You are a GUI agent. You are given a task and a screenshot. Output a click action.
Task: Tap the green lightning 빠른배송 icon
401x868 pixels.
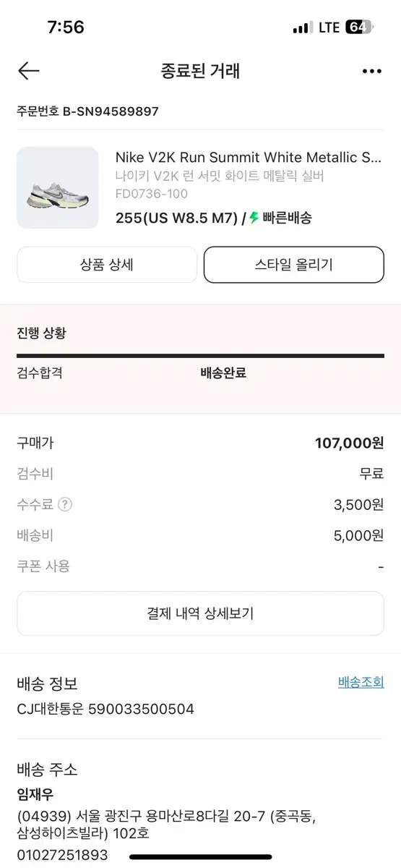(x=254, y=218)
